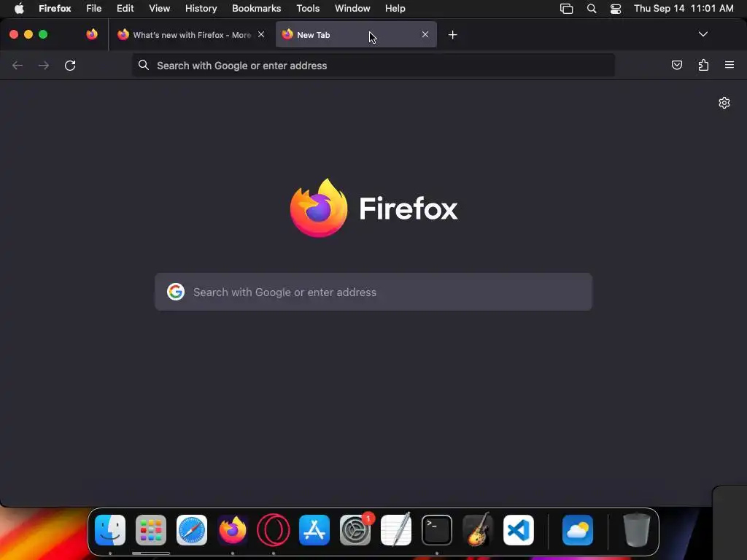Open the File menu

point(94,9)
